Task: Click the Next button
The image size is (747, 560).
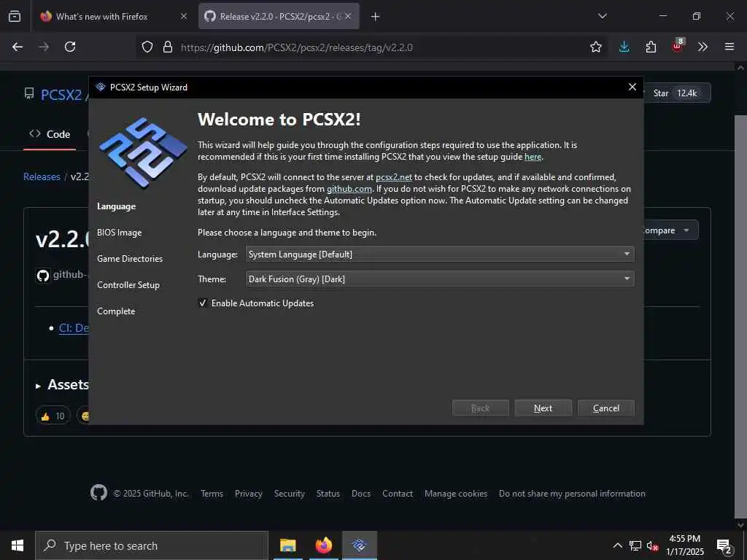Action: pos(543,408)
